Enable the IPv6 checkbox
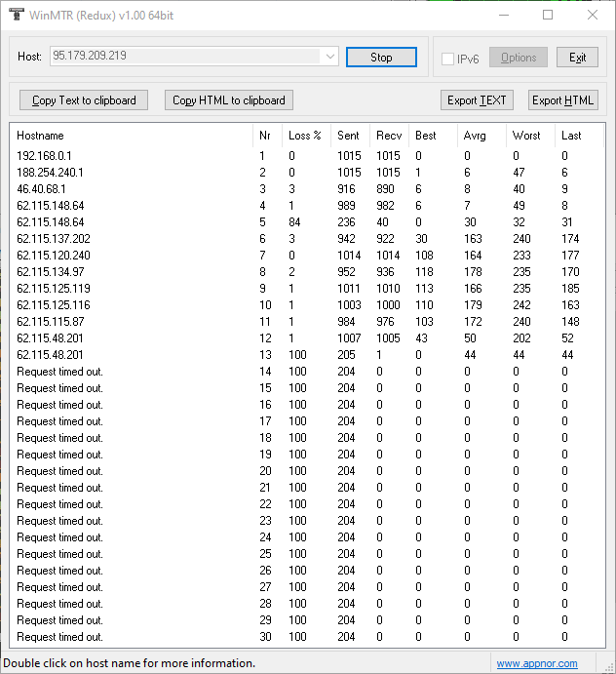 click(x=447, y=59)
